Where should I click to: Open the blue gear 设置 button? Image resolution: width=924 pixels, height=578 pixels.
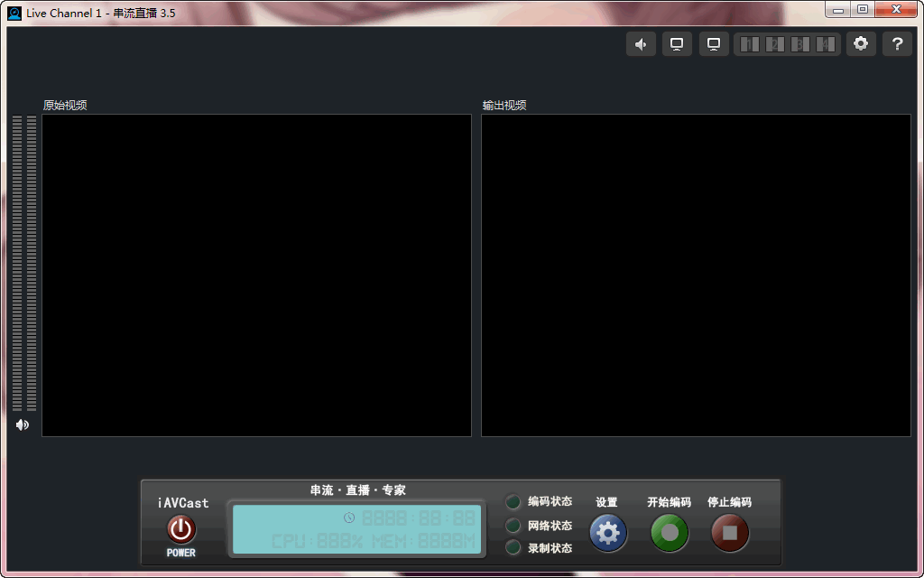tap(608, 533)
